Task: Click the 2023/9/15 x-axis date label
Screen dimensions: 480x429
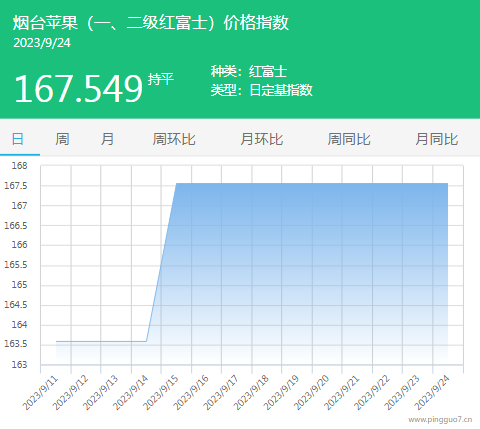Action: pos(161,393)
